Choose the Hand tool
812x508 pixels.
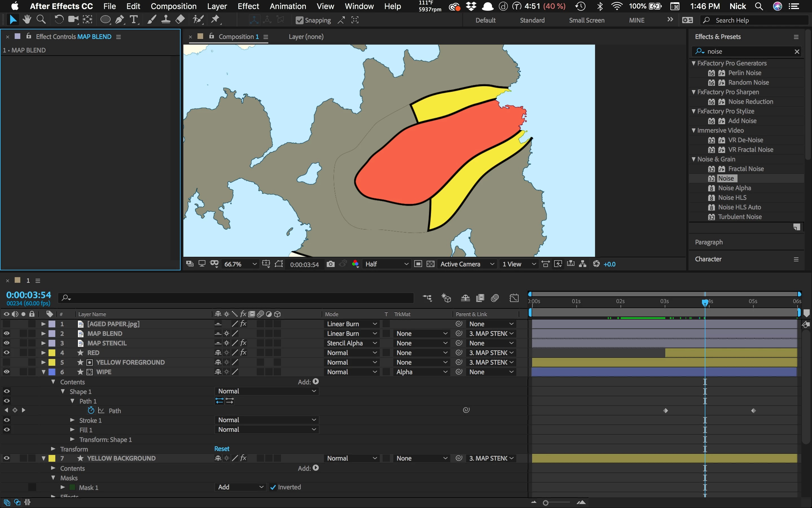[x=27, y=20]
